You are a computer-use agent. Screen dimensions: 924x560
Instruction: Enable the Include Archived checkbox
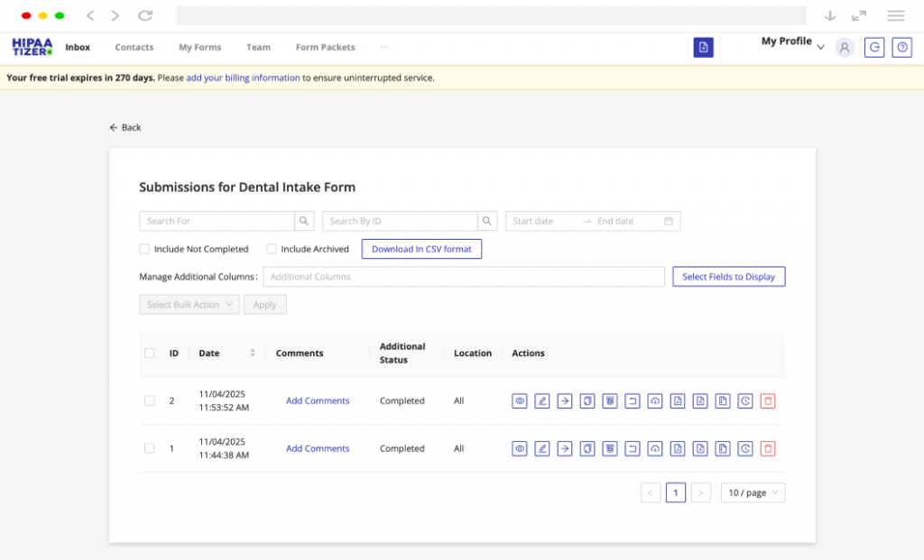[x=272, y=249]
